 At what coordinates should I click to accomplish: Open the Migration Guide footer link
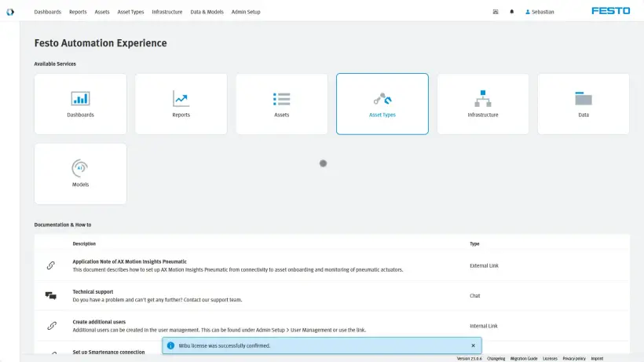pyautogui.click(x=524, y=358)
